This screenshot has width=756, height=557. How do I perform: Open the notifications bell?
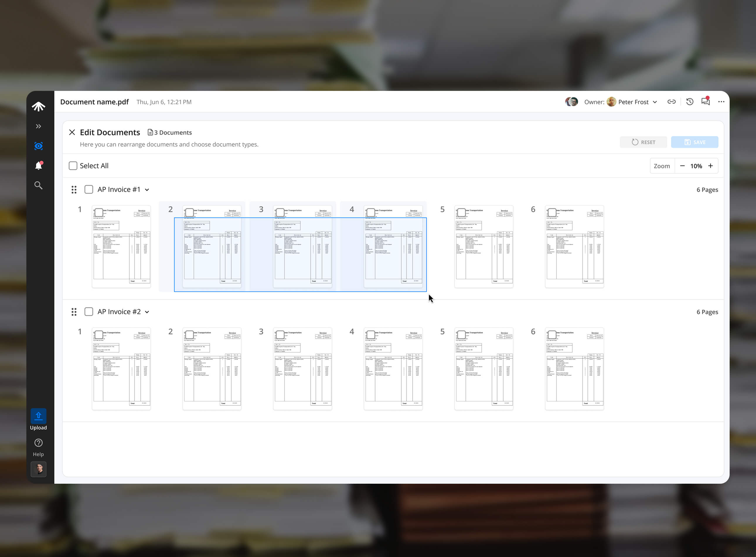(x=38, y=166)
